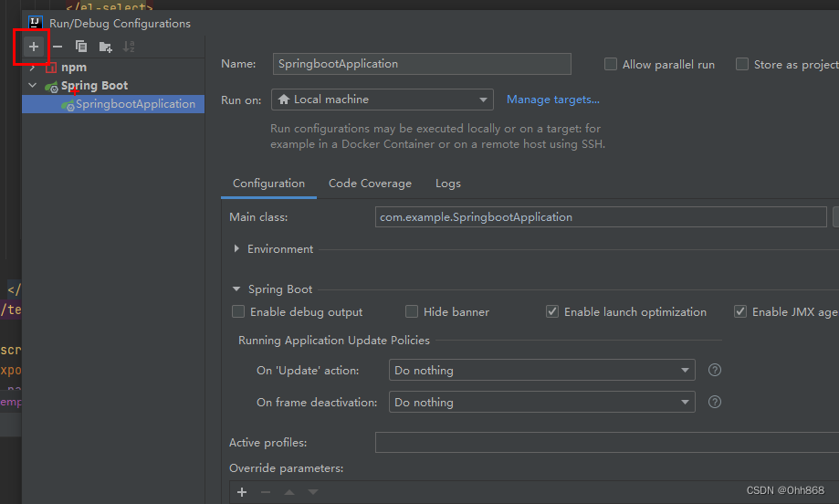The width and height of the screenshot is (839, 504).
Task: Toggle Hide banner checkbox
Action: pyautogui.click(x=412, y=312)
